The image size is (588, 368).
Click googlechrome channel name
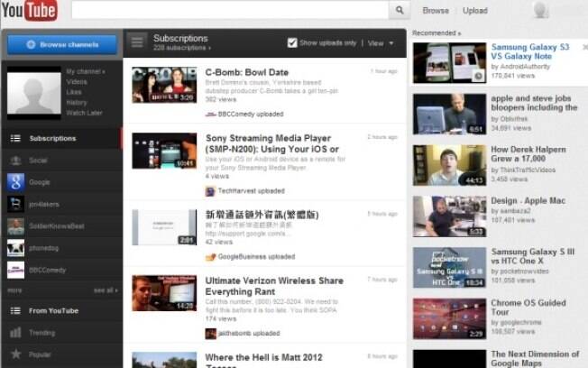coord(520,322)
